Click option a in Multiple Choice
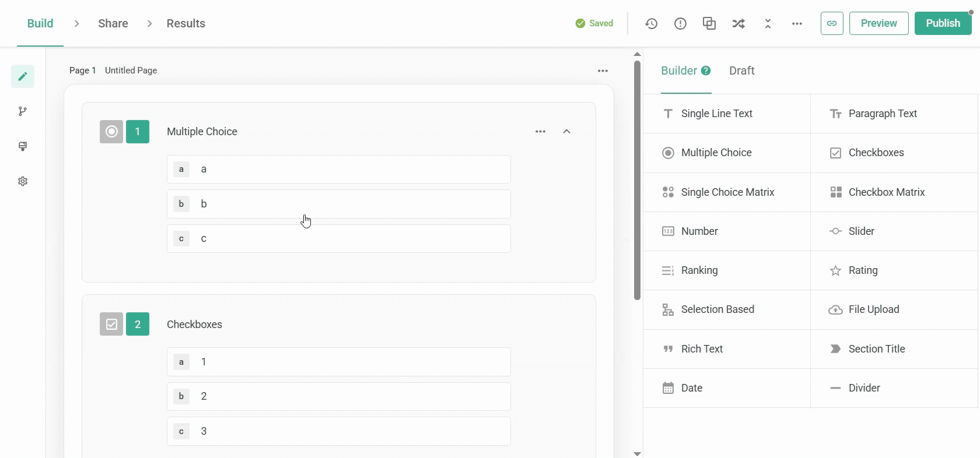980x458 pixels. [339, 170]
